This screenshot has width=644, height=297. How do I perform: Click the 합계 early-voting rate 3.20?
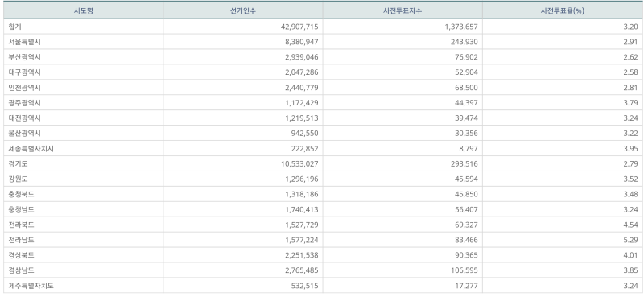tap(630, 27)
